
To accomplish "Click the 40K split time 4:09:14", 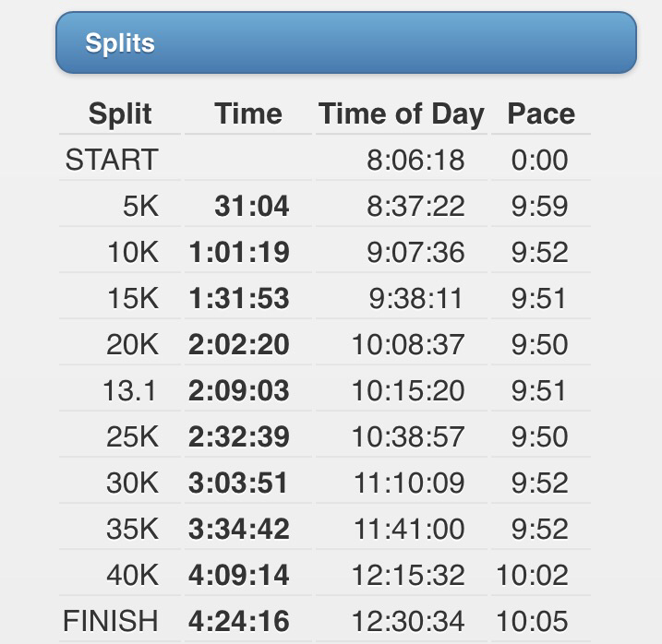I will pos(239,576).
